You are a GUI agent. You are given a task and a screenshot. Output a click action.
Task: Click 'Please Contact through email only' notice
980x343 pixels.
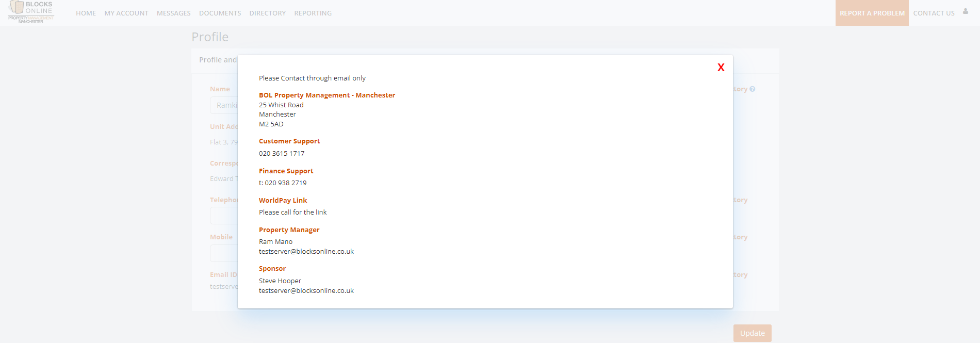312,78
